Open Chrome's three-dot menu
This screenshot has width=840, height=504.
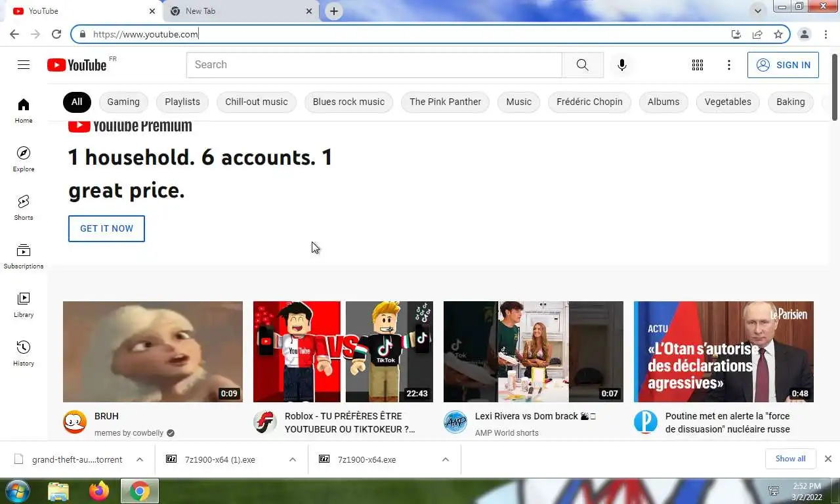click(826, 34)
